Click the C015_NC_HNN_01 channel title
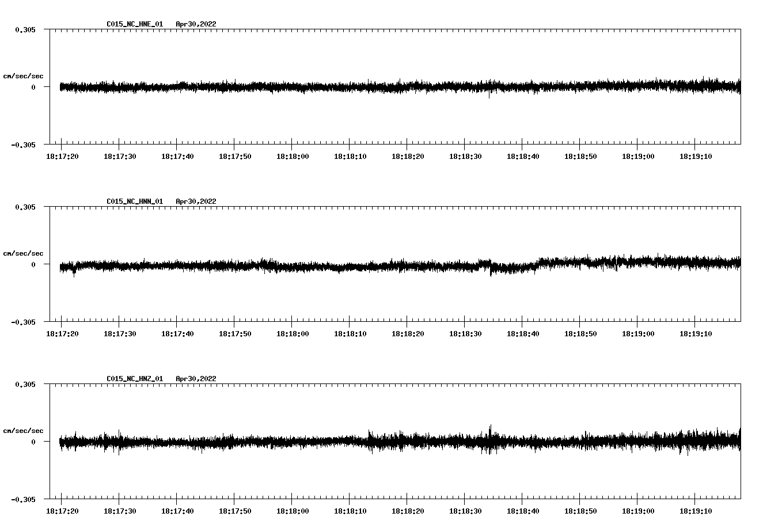Viewport: 782px width, 532px height. [x=135, y=202]
